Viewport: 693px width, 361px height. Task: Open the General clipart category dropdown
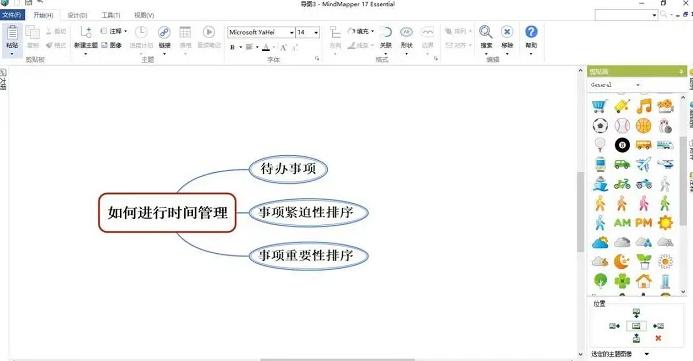pos(638,85)
